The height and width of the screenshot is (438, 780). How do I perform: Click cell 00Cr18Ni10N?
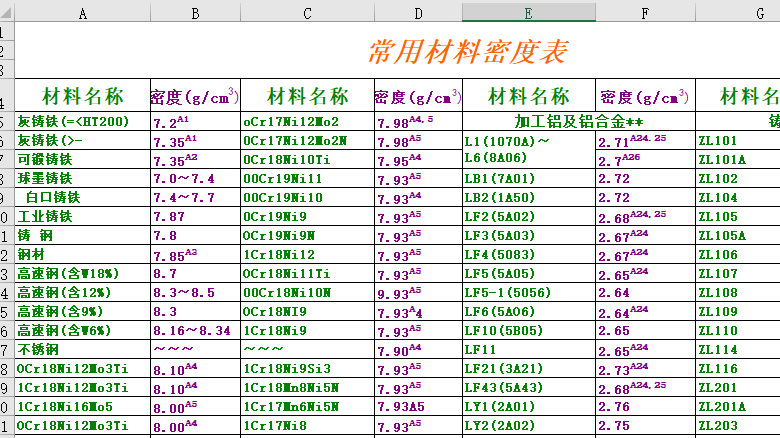click(x=307, y=292)
